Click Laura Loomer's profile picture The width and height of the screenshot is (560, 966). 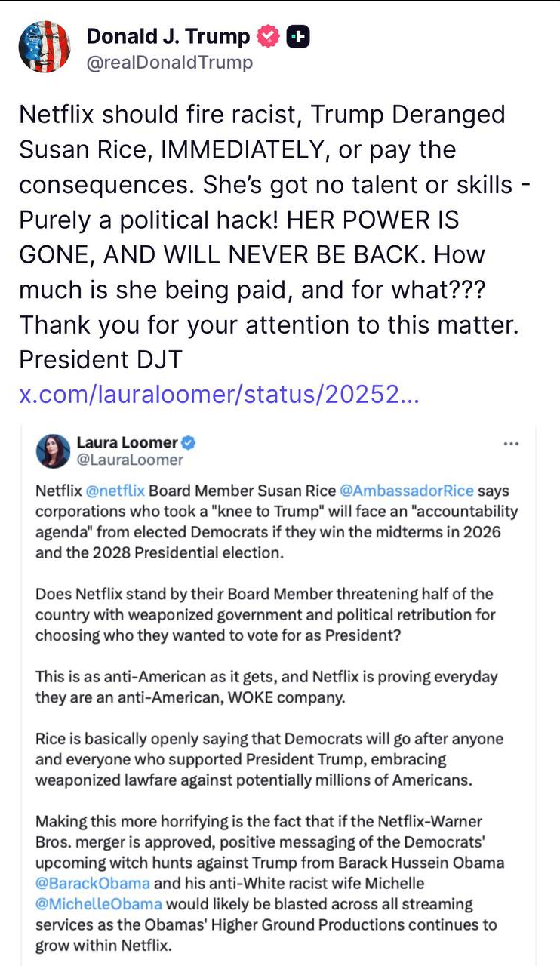coord(53,451)
